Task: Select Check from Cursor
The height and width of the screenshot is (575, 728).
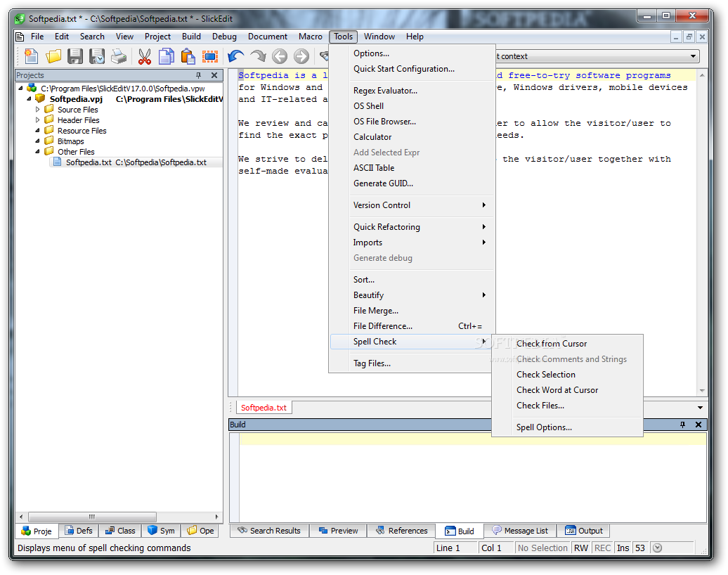Action: [x=567, y=344]
